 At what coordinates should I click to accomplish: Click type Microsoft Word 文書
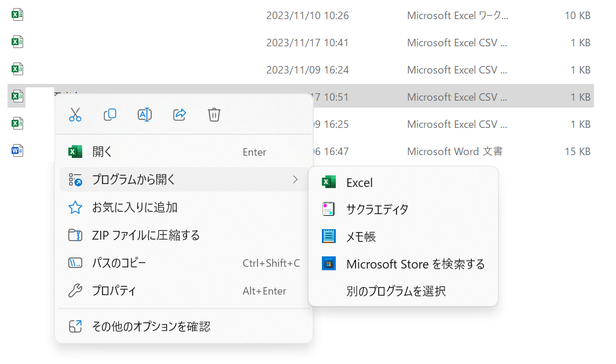pos(455,152)
